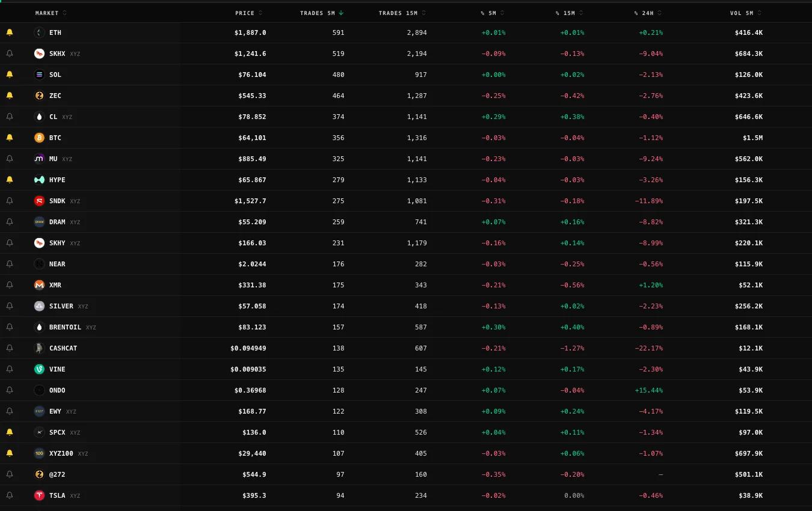The height and width of the screenshot is (511, 812).
Task: Click the NEAR coin icon
Action: (x=39, y=264)
